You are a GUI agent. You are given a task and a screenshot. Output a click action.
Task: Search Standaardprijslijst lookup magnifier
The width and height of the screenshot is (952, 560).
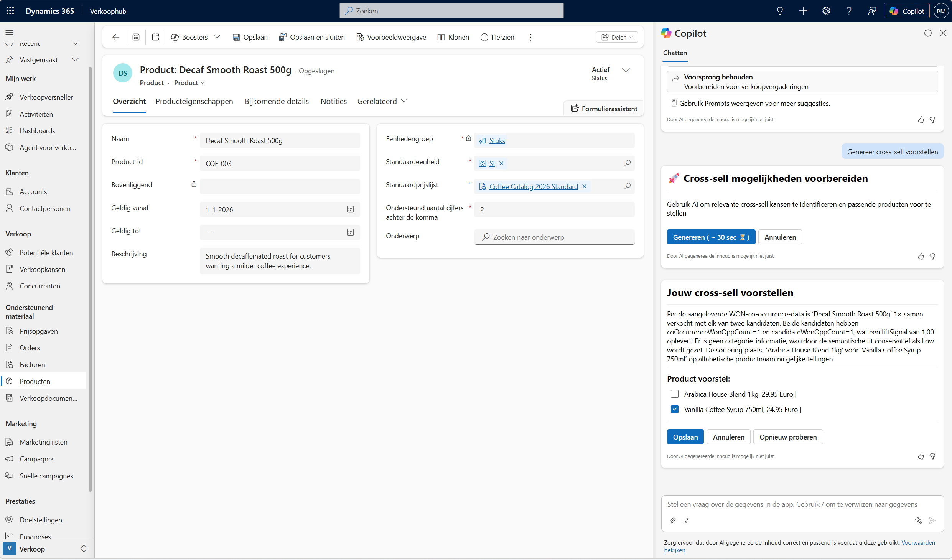[x=627, y=186]
